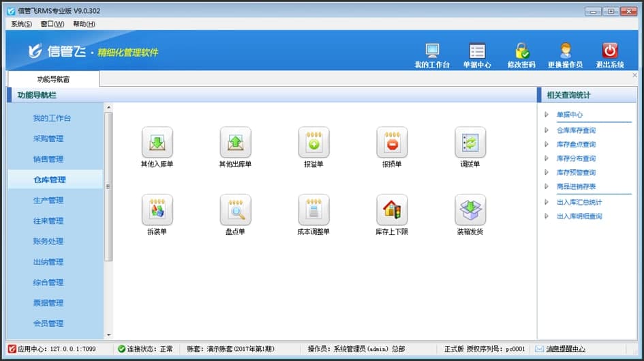Viewport: 644px width, 361px height.
Task: Click 账套: 演示账套 status text
Action: (230, 349)
